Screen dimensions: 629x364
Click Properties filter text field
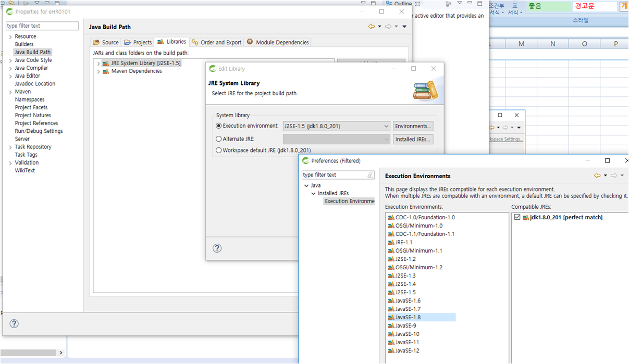coord(42,26)
